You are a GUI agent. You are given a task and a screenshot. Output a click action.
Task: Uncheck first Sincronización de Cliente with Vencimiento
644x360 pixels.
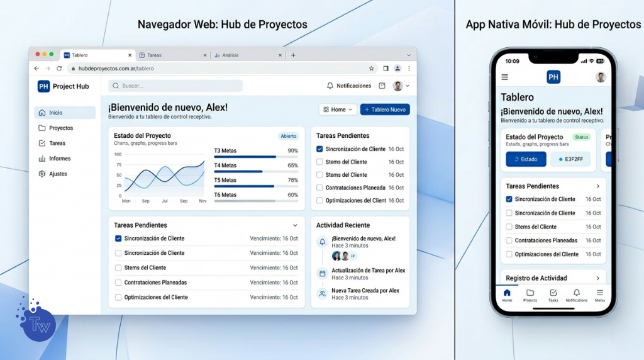(x=118, y=239)
